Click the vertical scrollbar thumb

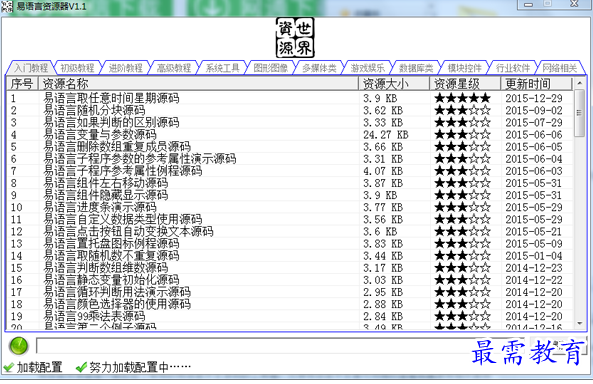point(579,113)
